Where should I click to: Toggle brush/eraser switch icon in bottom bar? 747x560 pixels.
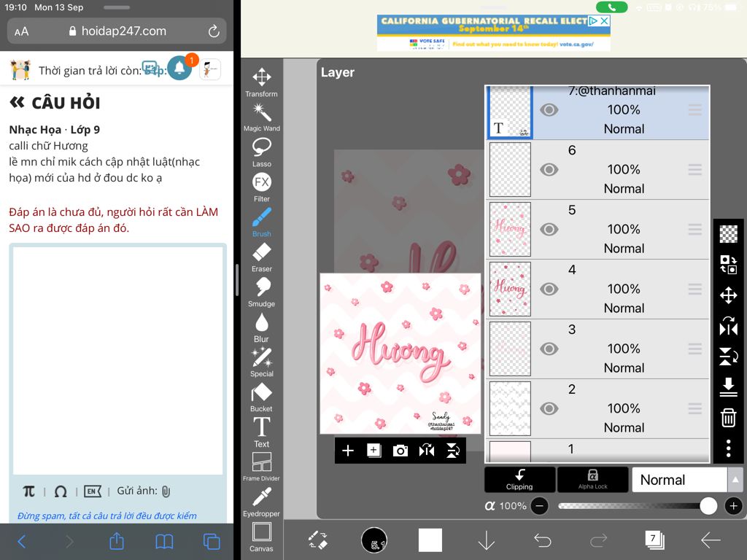[318, 540]
